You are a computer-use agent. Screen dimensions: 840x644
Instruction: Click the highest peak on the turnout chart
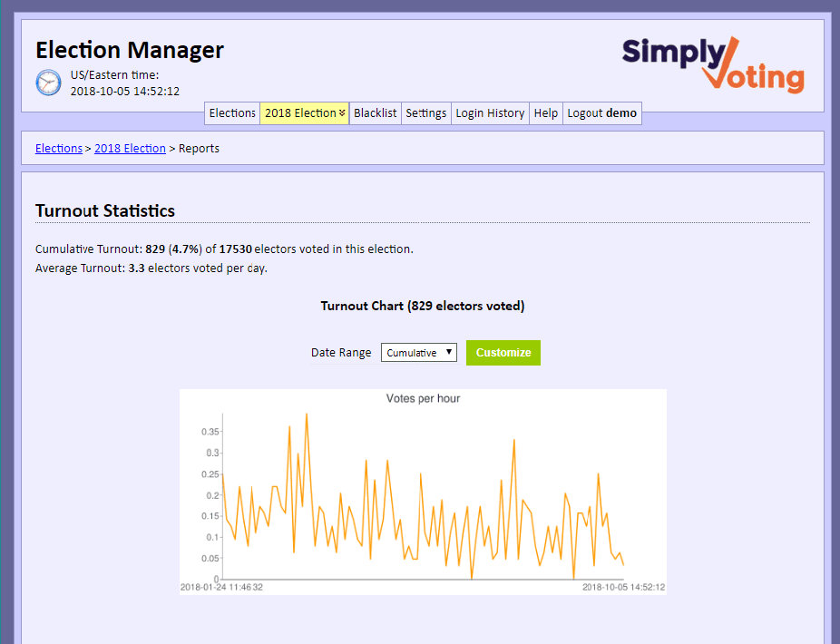coord(307,415)
